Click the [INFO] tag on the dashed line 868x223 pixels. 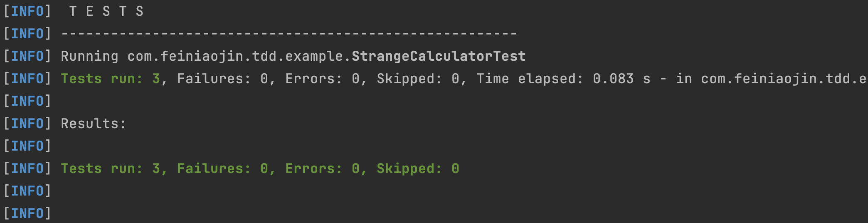pyautogui.click(x=27, y=34)
